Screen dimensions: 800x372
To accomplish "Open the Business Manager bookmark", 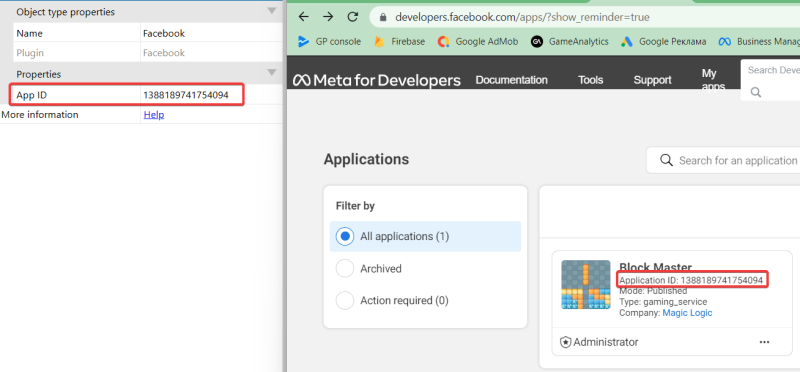I will tap(759, 42).
